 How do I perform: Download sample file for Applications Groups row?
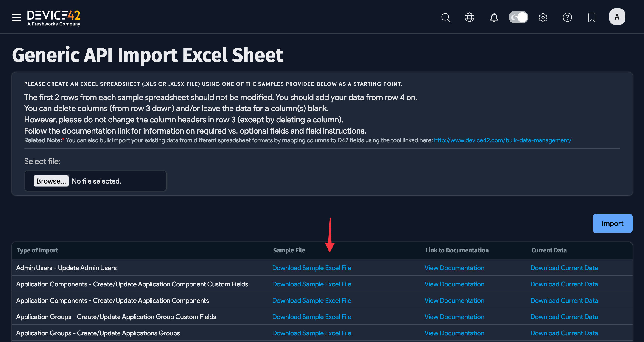click(x=311, y=333)
